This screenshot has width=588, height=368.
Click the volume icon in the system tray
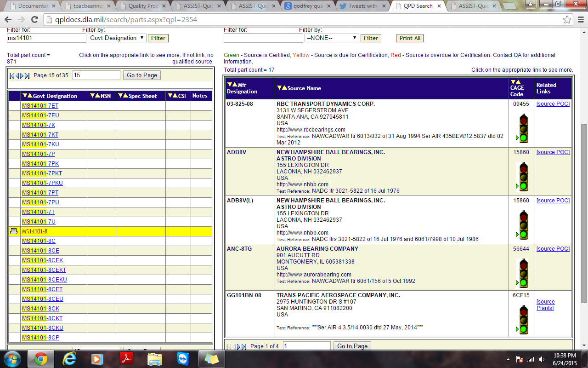click(542, 359)
